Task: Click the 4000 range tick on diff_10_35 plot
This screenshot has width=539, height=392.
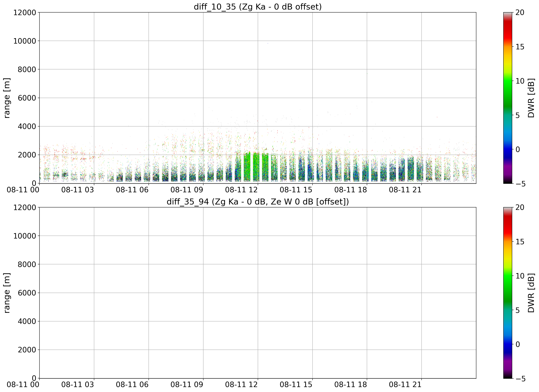Action: coord(27,126)
